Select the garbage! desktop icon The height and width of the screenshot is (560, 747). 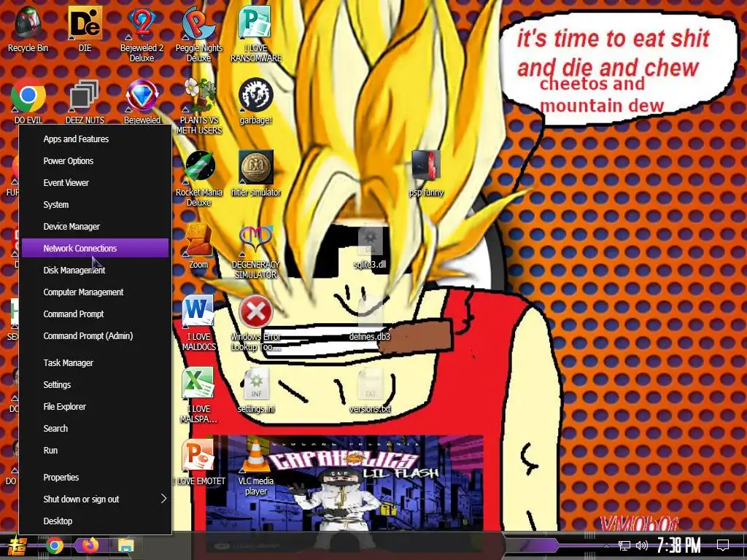point(256,101)
